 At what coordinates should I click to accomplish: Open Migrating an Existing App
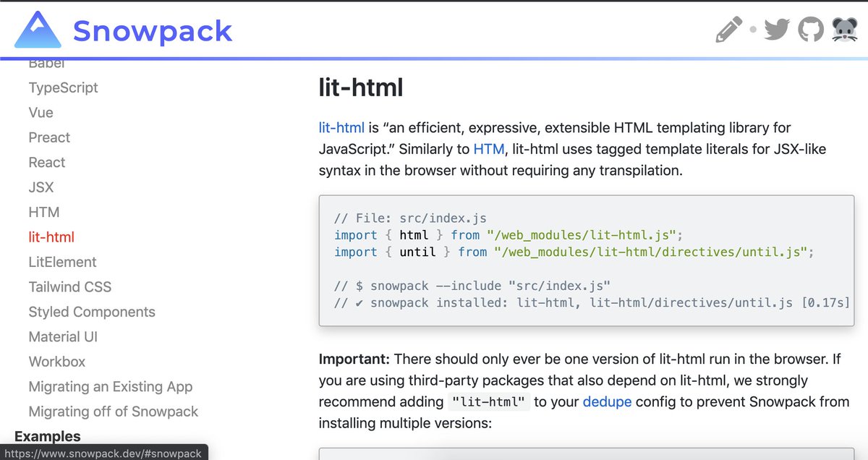(111, 387)
